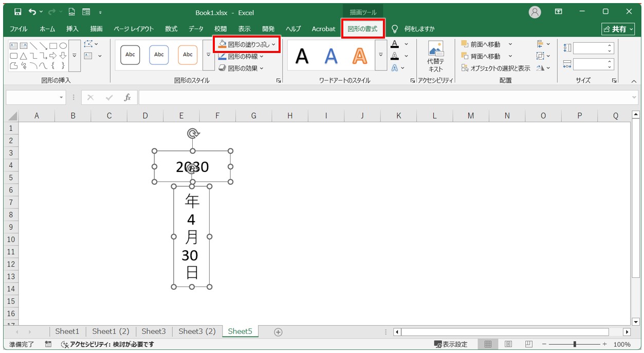Add a new sheet with the plus icon
This screenshot has height=353, width=644.
point(278,332)
